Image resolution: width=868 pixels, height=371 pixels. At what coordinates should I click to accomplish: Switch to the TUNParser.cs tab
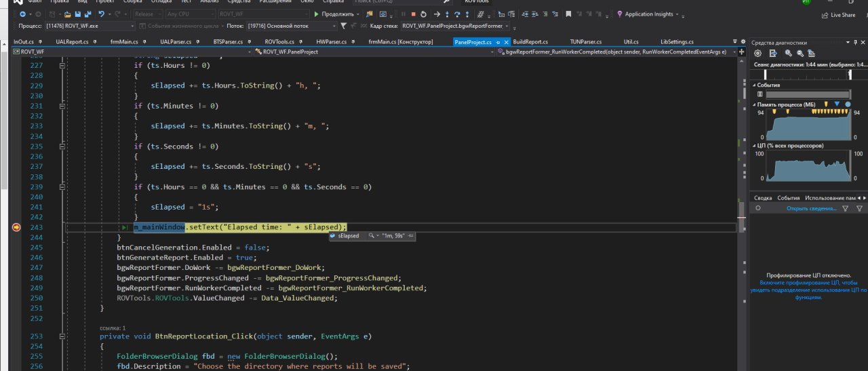[x=586, y=42]
